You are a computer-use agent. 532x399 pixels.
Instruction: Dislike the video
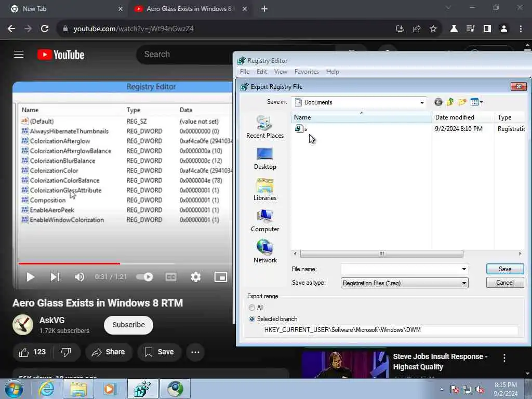[66, 352]
